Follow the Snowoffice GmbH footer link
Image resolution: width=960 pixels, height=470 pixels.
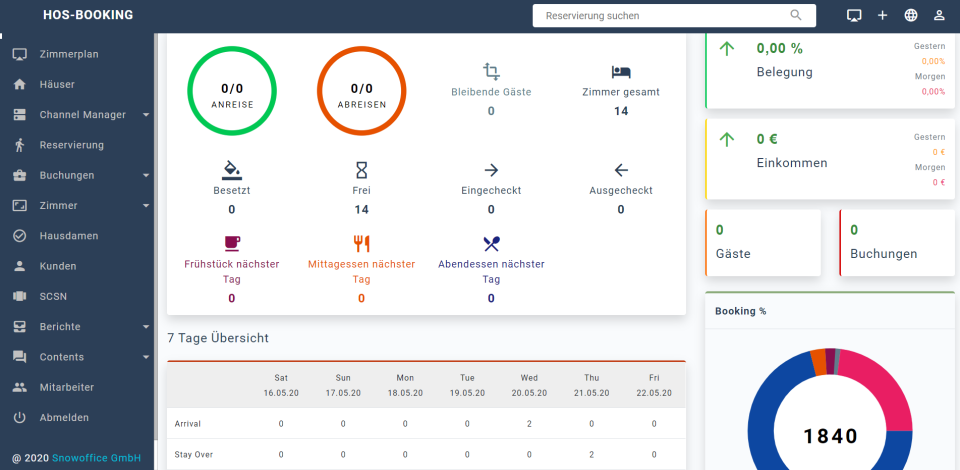click(x=96, y=458)
